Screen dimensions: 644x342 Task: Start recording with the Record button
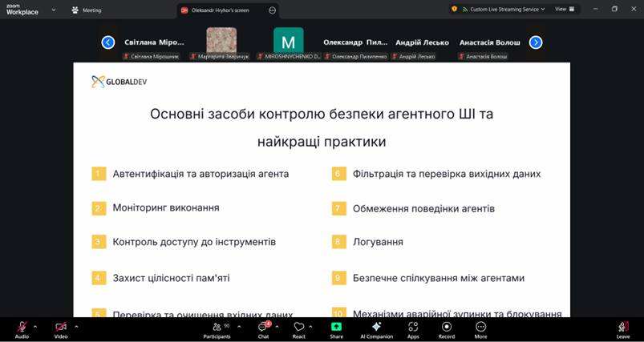click(x=447, y=328)
